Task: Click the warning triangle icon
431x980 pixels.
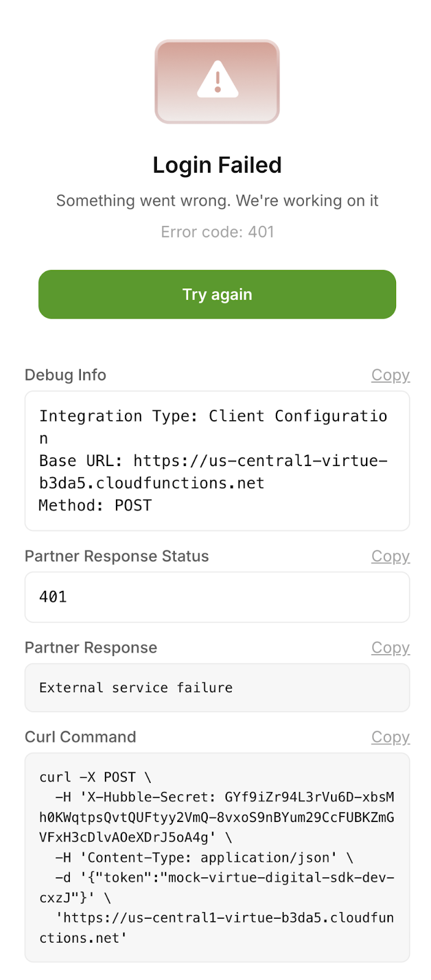Action: point(217,80)
